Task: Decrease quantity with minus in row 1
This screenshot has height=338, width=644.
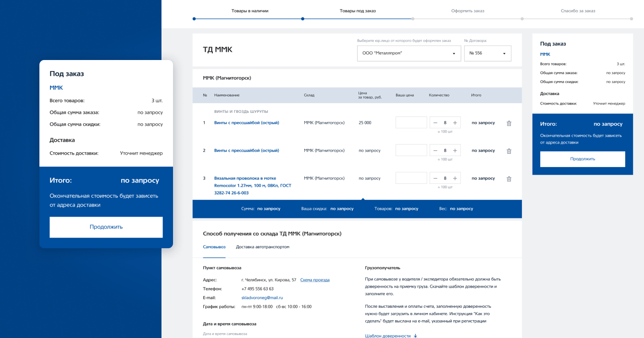Action: (435, 123)
